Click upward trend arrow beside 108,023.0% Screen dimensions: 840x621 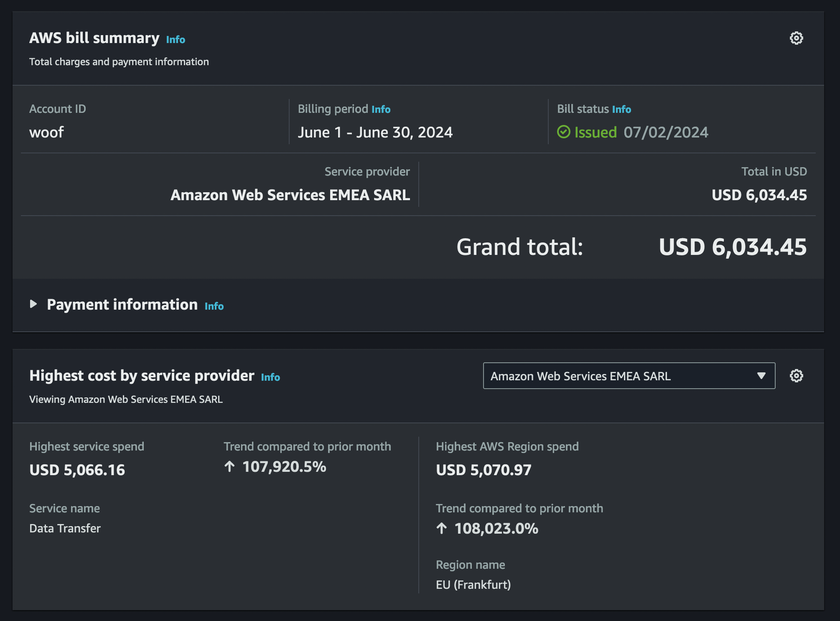tap(442, 528)
